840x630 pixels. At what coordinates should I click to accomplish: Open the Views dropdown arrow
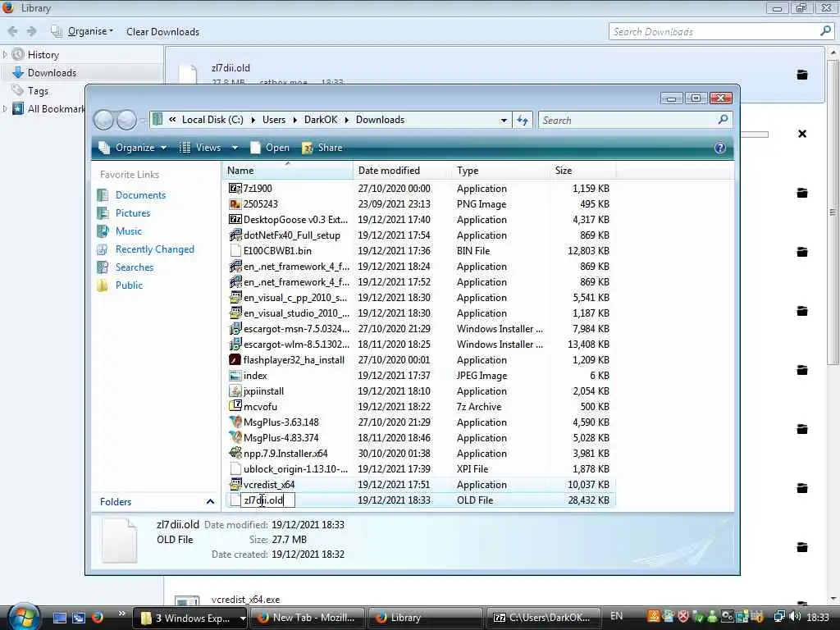(235, 148)
